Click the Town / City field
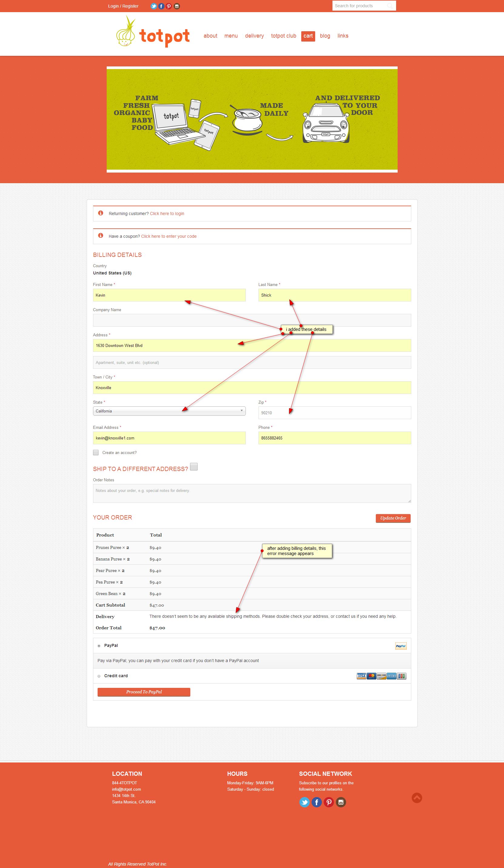 (x=252, y=388)
